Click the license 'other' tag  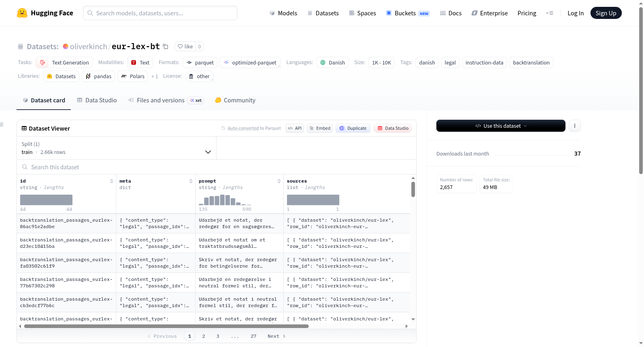pyautogui.click(x=199, y=76)
